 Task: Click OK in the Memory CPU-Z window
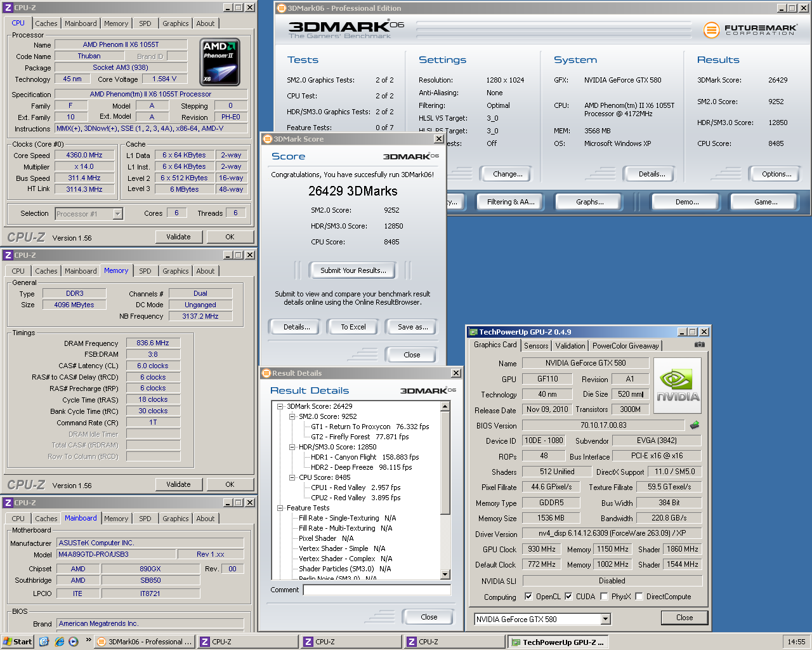tap(230, 484)
